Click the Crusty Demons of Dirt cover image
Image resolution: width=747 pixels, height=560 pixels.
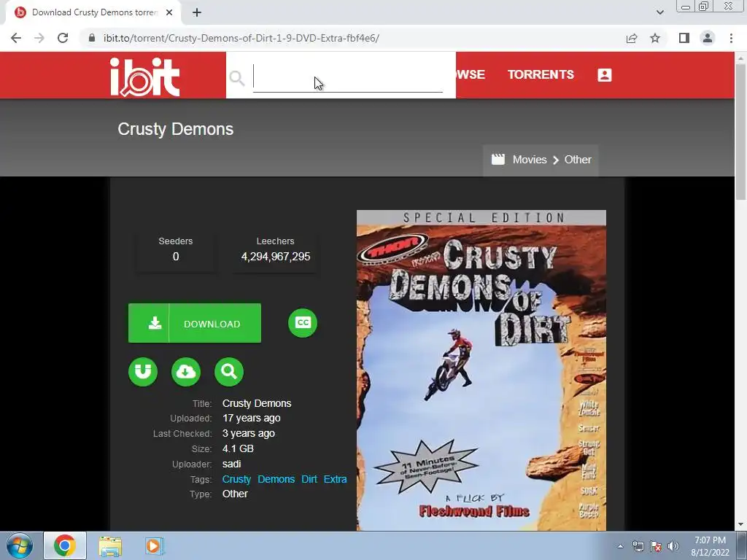(x=481, y=370)
